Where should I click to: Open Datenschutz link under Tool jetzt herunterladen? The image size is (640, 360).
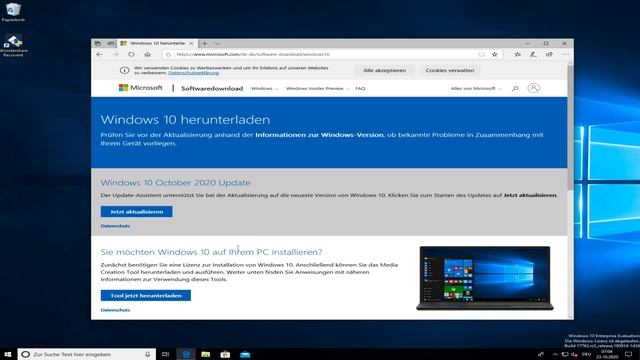coord(116,310)
